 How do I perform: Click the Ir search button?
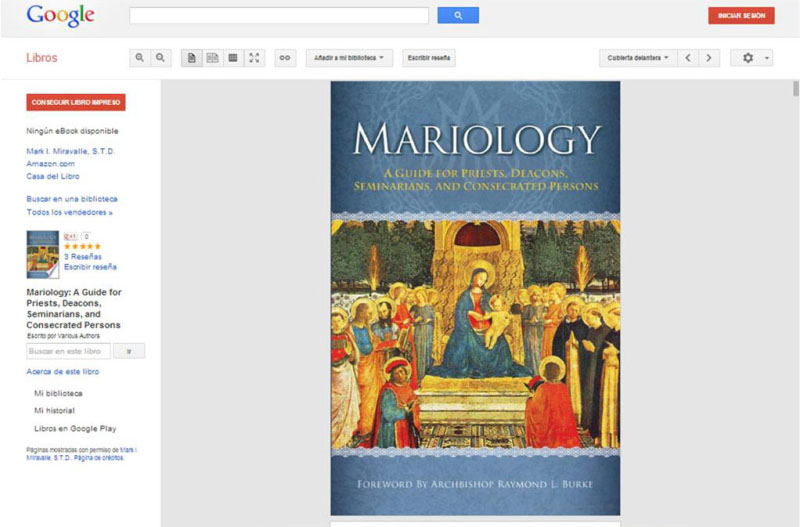point(129,351)
